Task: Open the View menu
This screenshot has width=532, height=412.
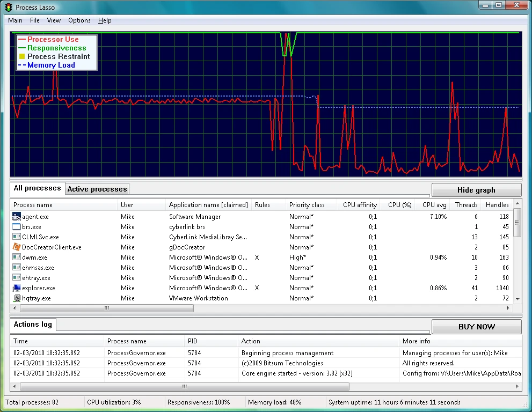Action: pyautogui.click(x=54, y=20)
